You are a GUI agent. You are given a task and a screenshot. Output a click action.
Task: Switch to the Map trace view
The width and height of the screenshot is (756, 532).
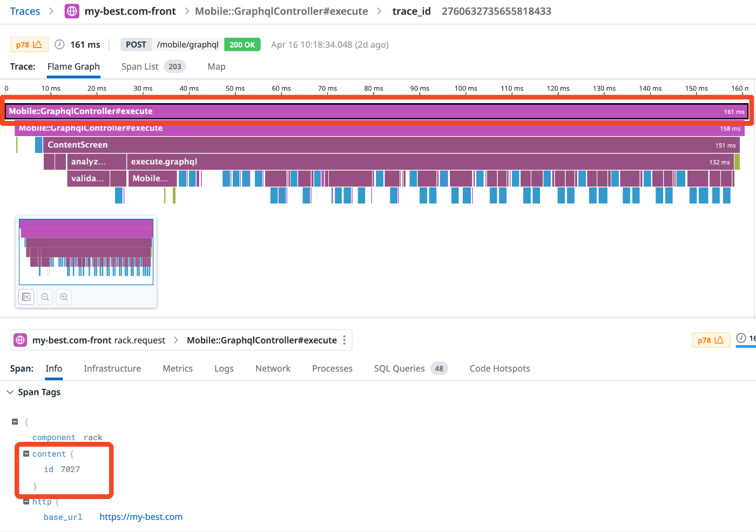(x=217, y=66)
